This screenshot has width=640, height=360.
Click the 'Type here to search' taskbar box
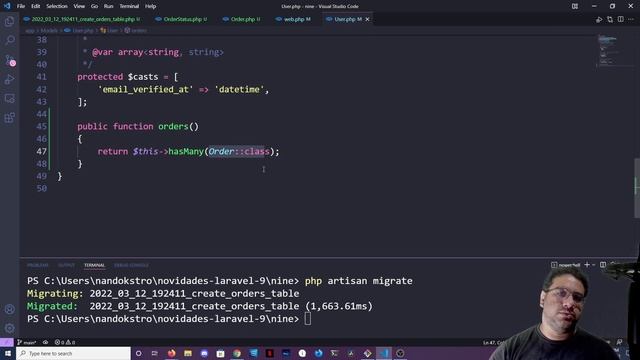point(73,353)
